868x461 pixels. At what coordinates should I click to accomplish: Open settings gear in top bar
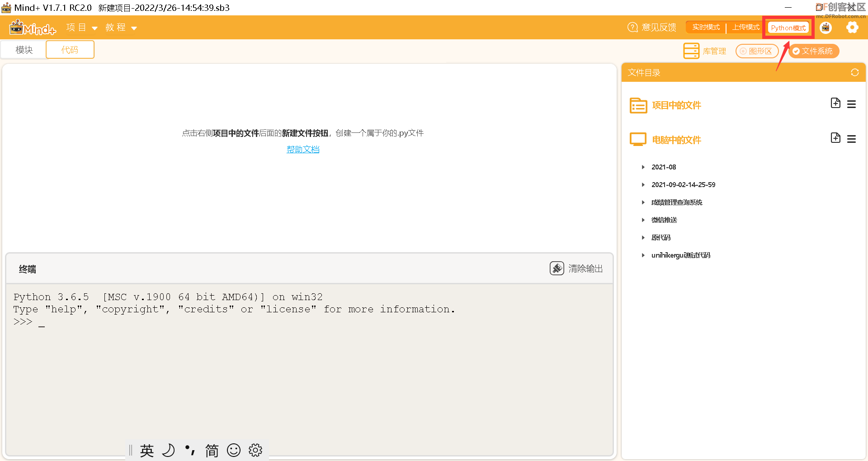click(852, 28)
